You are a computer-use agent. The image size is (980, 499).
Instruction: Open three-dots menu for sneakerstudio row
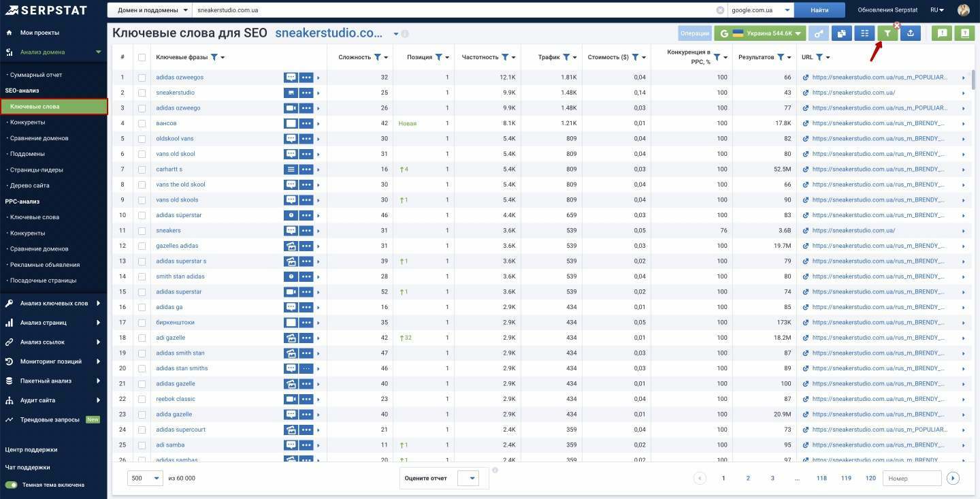pyautogui.click(x=306, y=93)
